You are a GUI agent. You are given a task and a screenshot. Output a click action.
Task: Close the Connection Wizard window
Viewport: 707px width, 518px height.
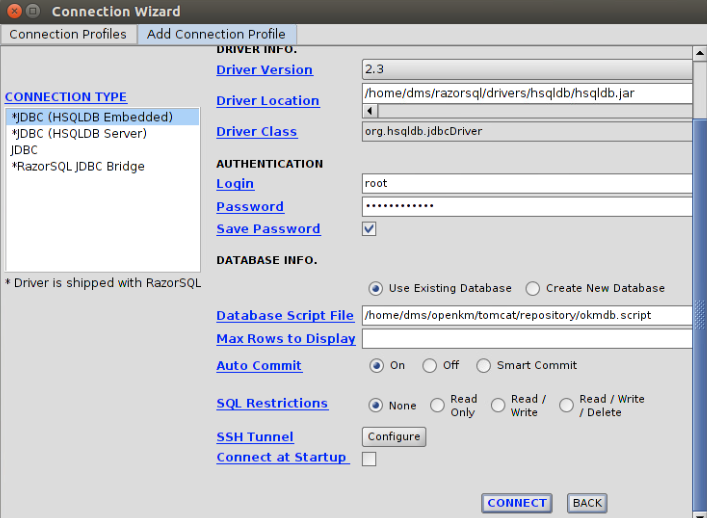11,11
